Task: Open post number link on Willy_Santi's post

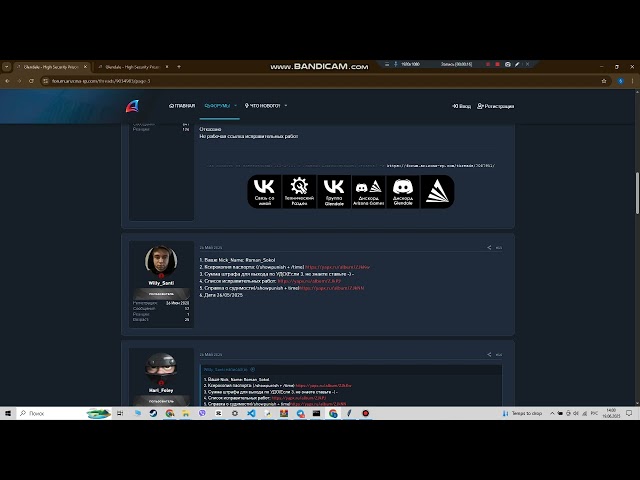Action: pyautogui.click(x=499, y=248)
